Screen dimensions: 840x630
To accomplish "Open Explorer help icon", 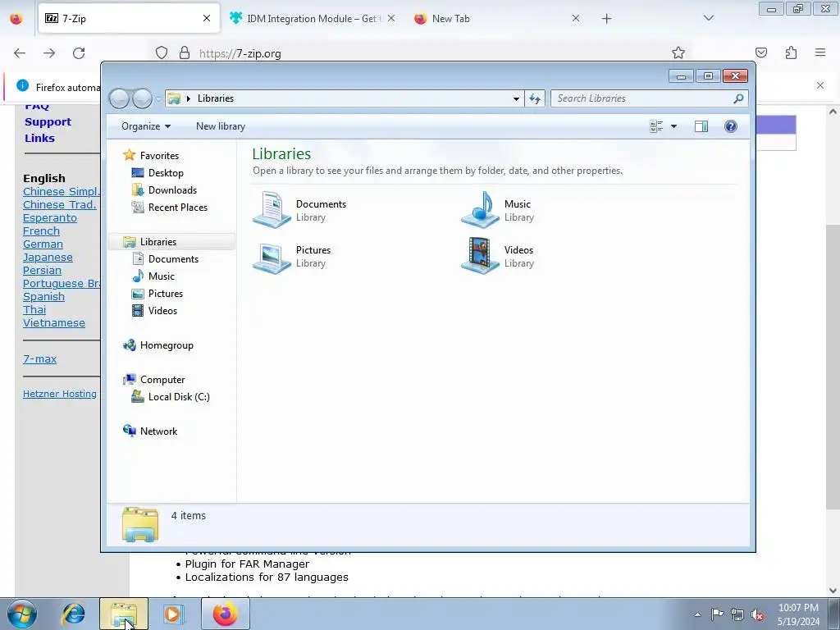I will click(x=731, y=126).
